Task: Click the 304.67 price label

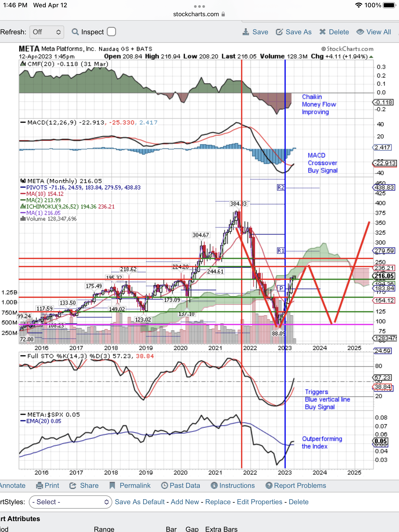Action: pos(201,235)
